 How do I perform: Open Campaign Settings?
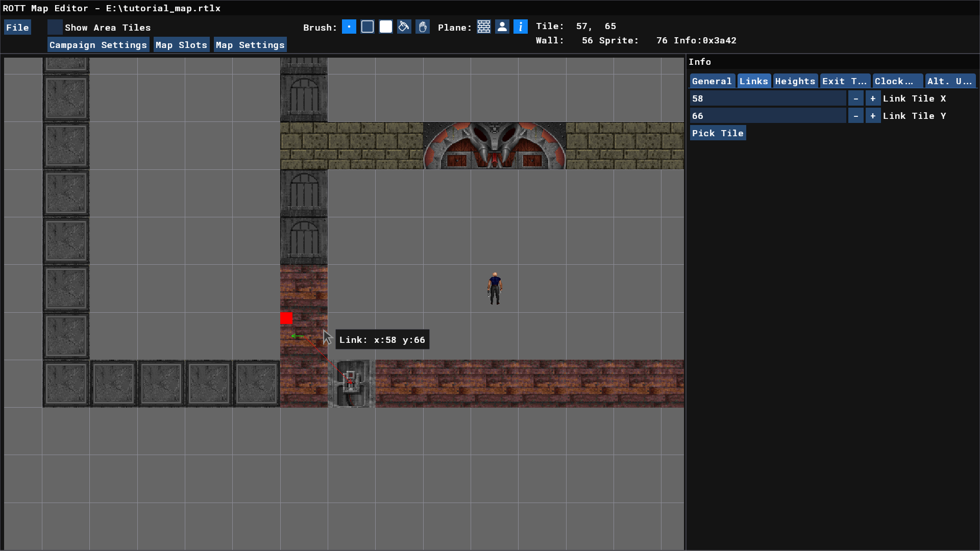point(98,45)
